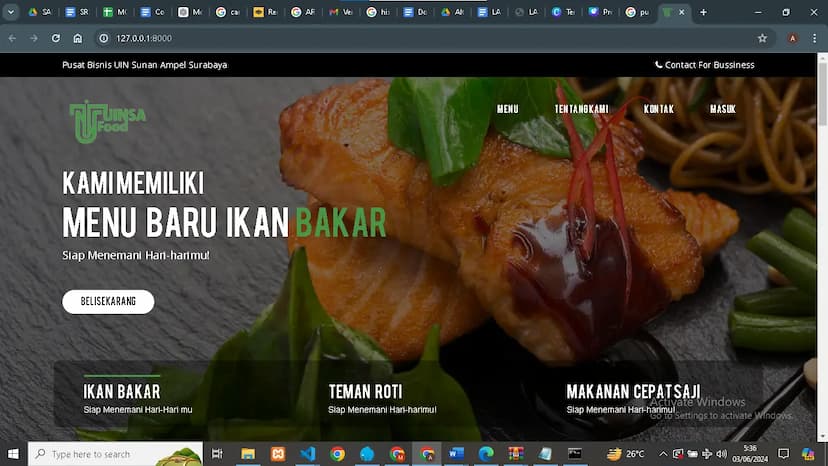Image resolution: width=828 pixels, height=466 pixels.
Task: Click the volume speaker tray icon
Action: tap(721, 454)
